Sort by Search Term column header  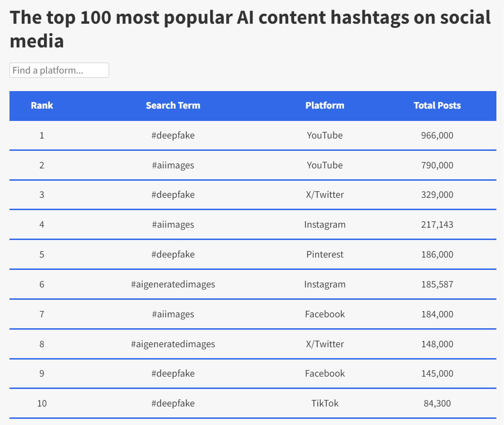pos(173,105)
